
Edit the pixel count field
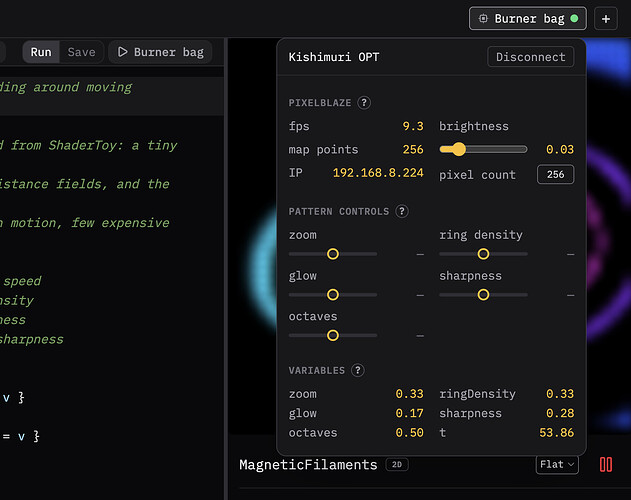(x=555, y=174)
